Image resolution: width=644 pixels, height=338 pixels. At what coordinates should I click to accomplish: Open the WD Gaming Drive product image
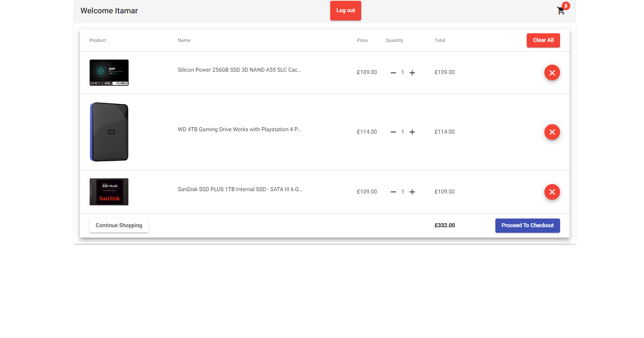[x=109, y=132]
